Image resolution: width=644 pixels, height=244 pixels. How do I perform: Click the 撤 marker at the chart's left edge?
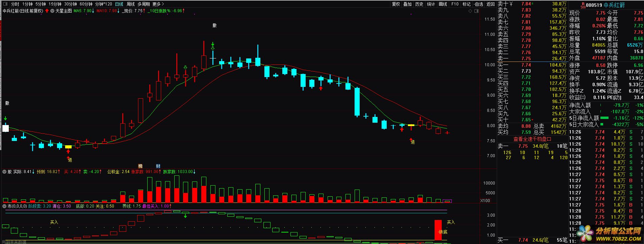point(7,103)
